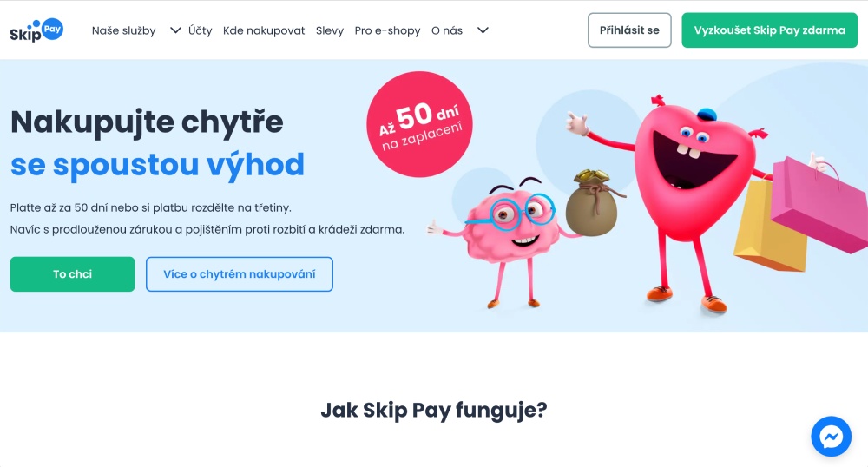Image resolution: width=868 pixels, height=467 pixels.
Task: Click the yellow shopping bag illustration
Action: click(x=768, y=226)
